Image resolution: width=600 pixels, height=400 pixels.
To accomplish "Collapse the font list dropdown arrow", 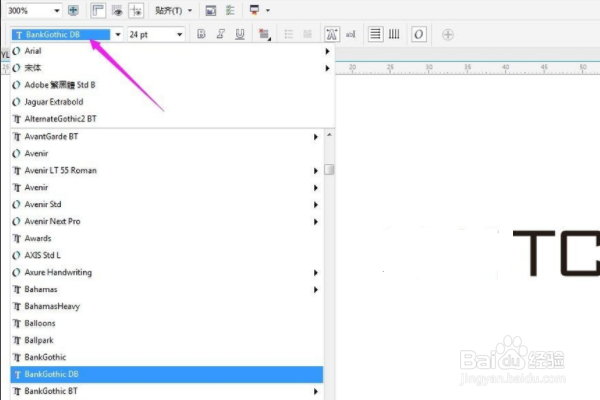I will click(x=118, y=34).
